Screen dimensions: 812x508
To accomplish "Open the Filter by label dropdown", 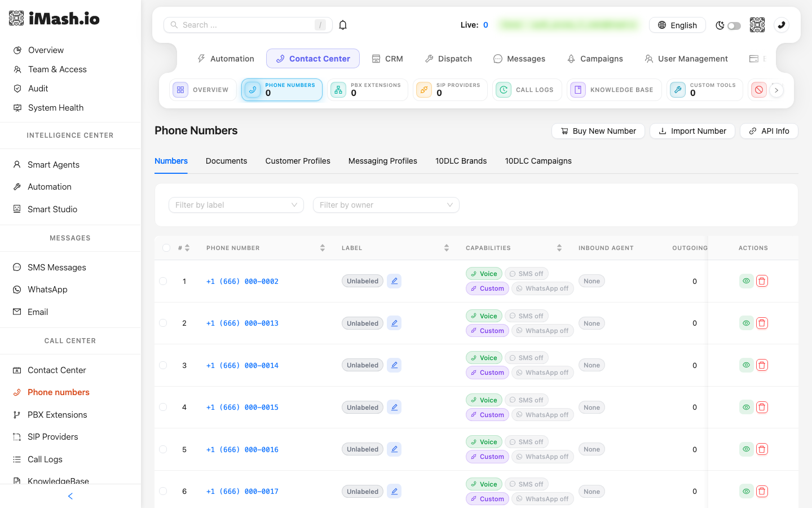I will [236, 205].
